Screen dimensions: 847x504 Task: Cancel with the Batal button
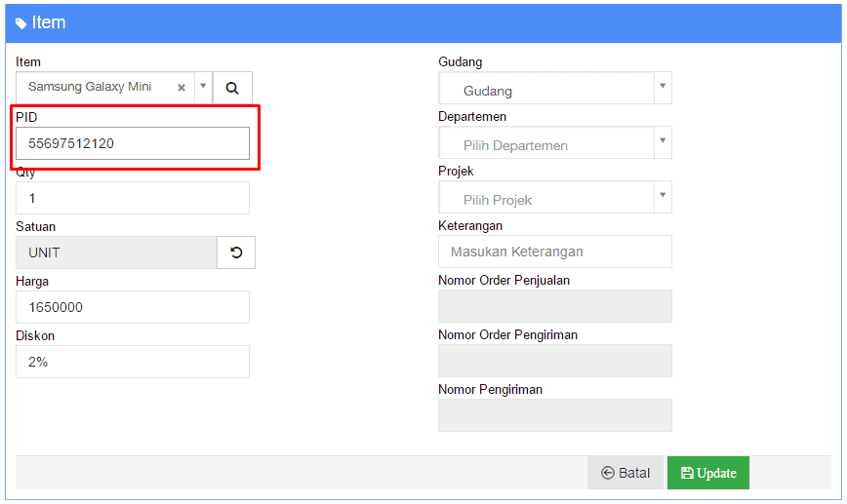pyautogui.click(x=625, y=473)
